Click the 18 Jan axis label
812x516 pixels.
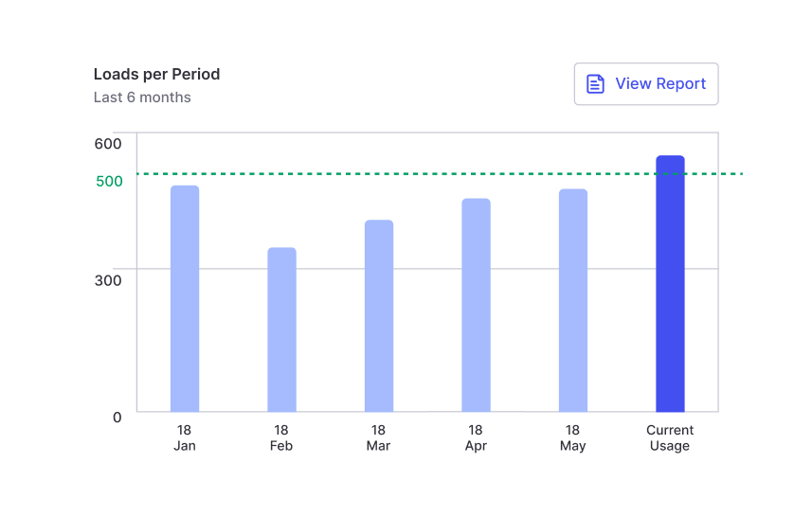pyautogui.click(x=185, y=437)
